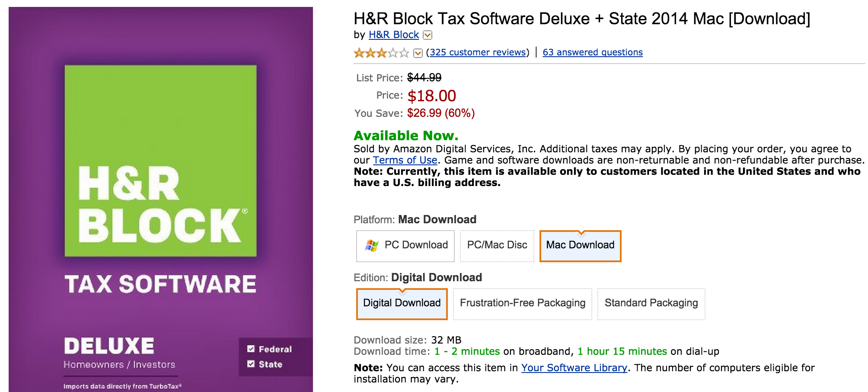The width and height of the screenshot is (868, 392).
Task: Click the Federal checkbox on the box art
Action: pyautogui.click(x=251, y=348)
